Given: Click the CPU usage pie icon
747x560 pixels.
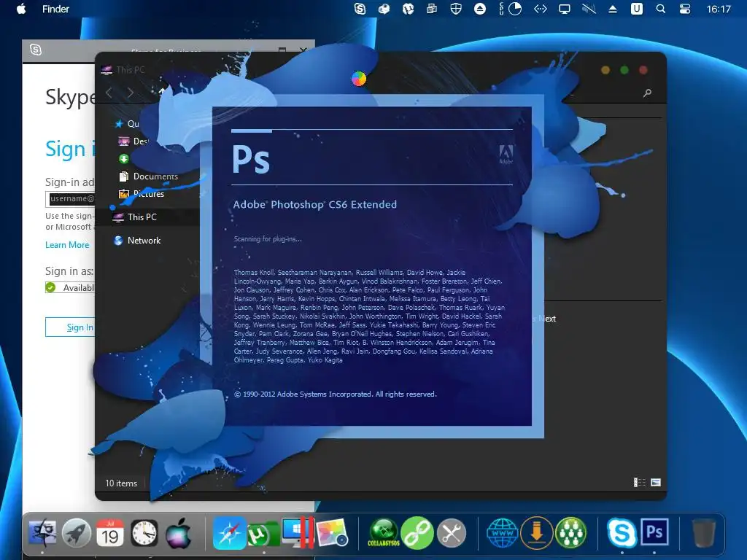Looking at the screenshot, I should click(514, 9).
